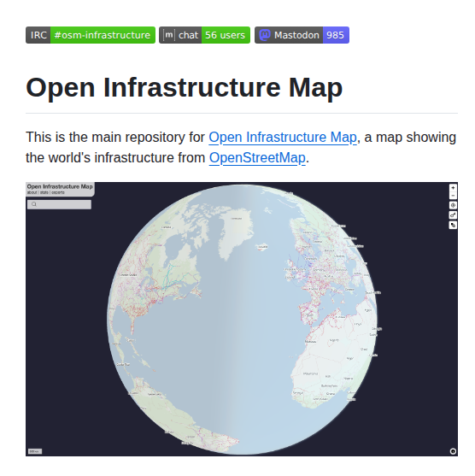Follow the OpenStreetMap hyperlink
The height and width of the screenshot is (476, 475).
257,157
